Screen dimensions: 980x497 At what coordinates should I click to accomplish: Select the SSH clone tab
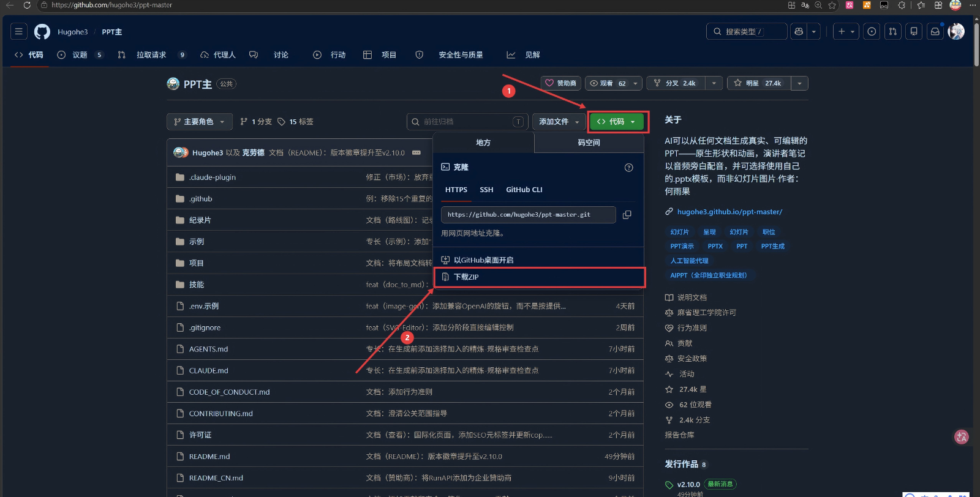[486, 190]
